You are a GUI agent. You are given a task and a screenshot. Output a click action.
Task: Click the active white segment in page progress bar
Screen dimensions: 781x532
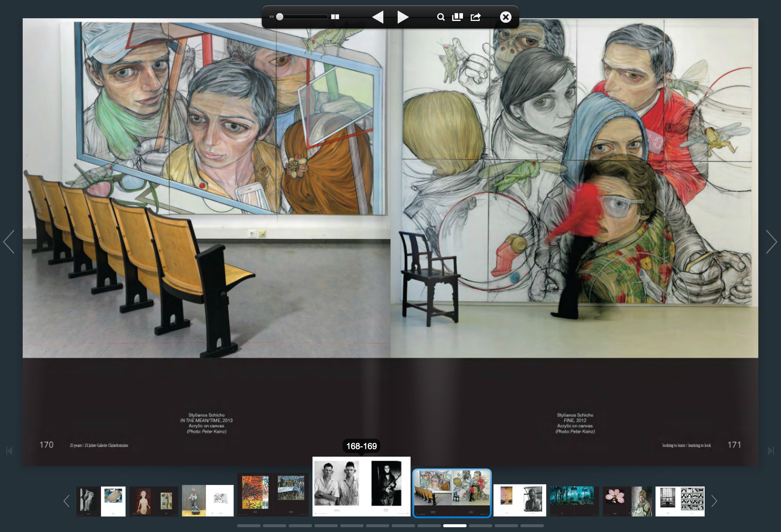(455, 526)
